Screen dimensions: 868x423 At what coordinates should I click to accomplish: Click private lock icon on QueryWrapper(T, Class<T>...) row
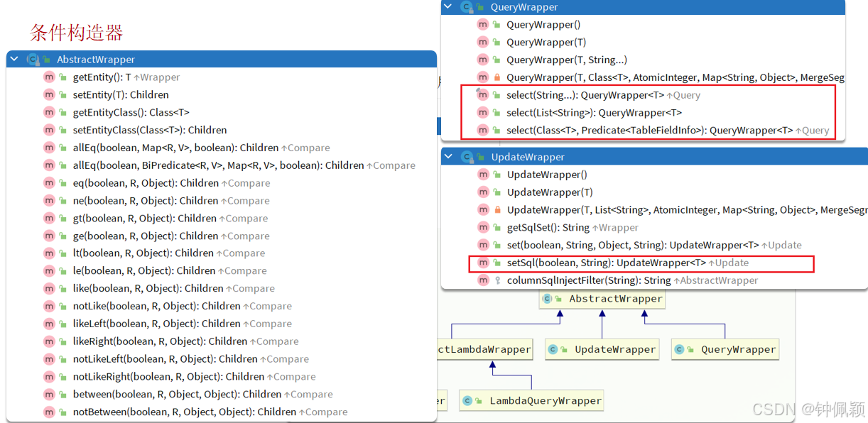pyautogui.click(x=497, y=77)
